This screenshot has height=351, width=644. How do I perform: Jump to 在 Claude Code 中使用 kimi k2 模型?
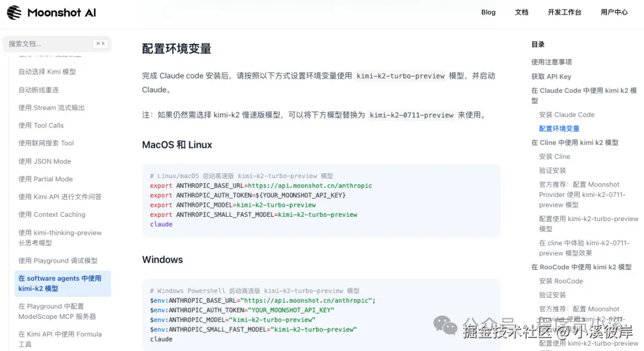pos(584,95)
